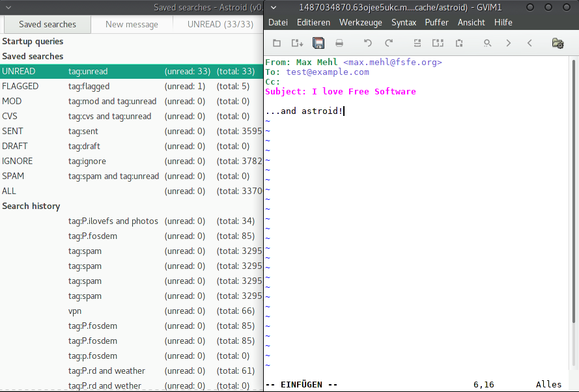Open the Syntax menu in GVIM
579x392 pixels.
coord(404,22)
